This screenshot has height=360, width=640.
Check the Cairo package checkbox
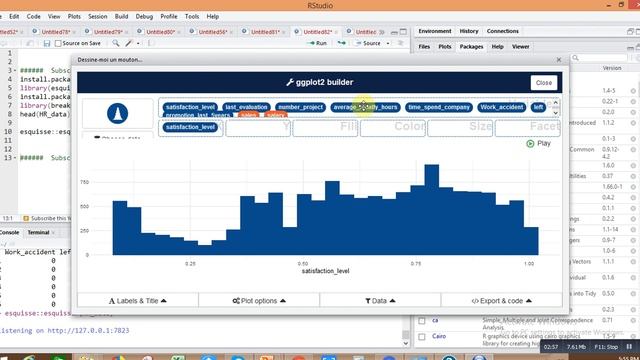[422, 337]
